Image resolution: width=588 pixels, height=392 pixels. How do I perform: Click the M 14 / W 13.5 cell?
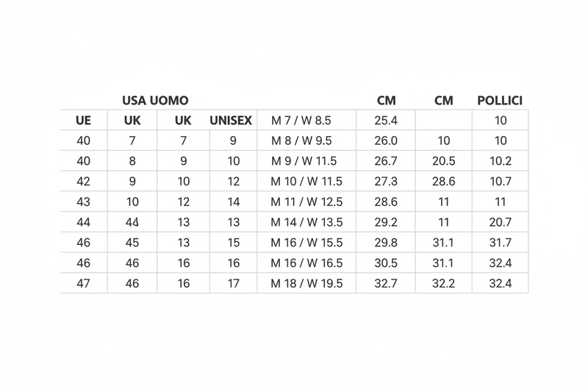(x=306, y=222)
